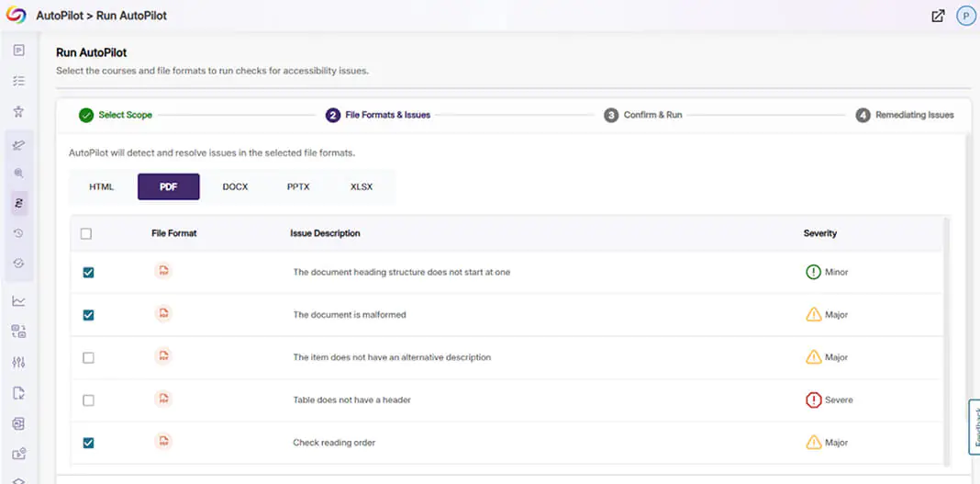Image resolution: width=980 pixels, height=484 pixels.
Task: Check the alternative description issue checkbox
Action: pyautogui.click(x=88, y=357)
